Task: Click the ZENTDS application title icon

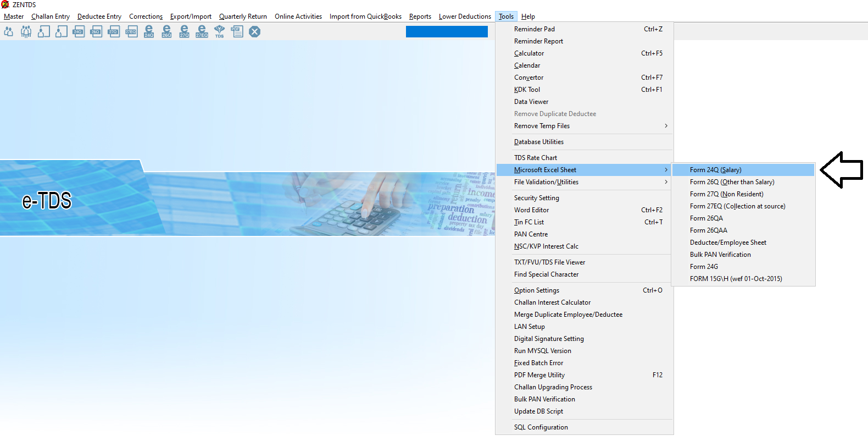Action: (5, 4)
